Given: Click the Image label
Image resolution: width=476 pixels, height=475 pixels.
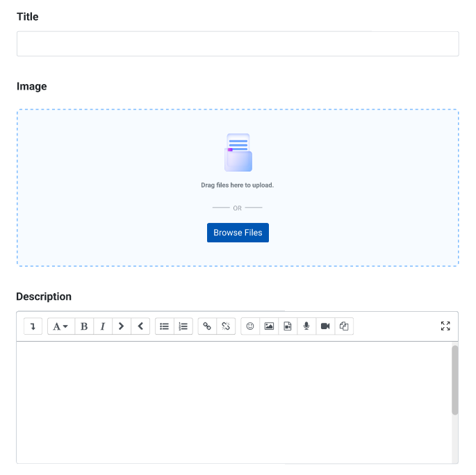Looking at the screenshot, I should point(32,86).
